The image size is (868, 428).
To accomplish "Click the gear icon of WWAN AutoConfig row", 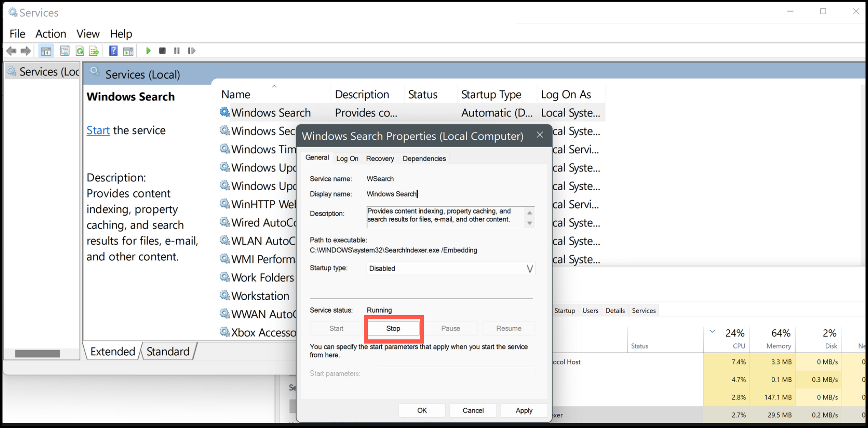I will [225, 314].
